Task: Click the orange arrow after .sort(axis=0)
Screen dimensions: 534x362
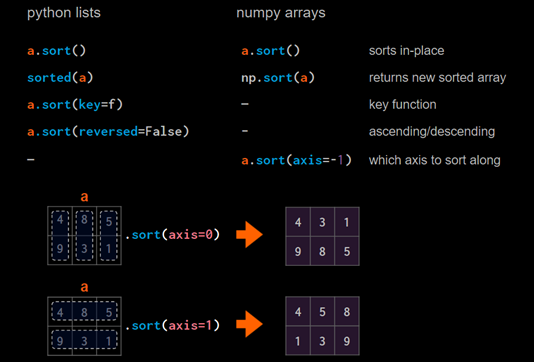Action: click(249, 235)
